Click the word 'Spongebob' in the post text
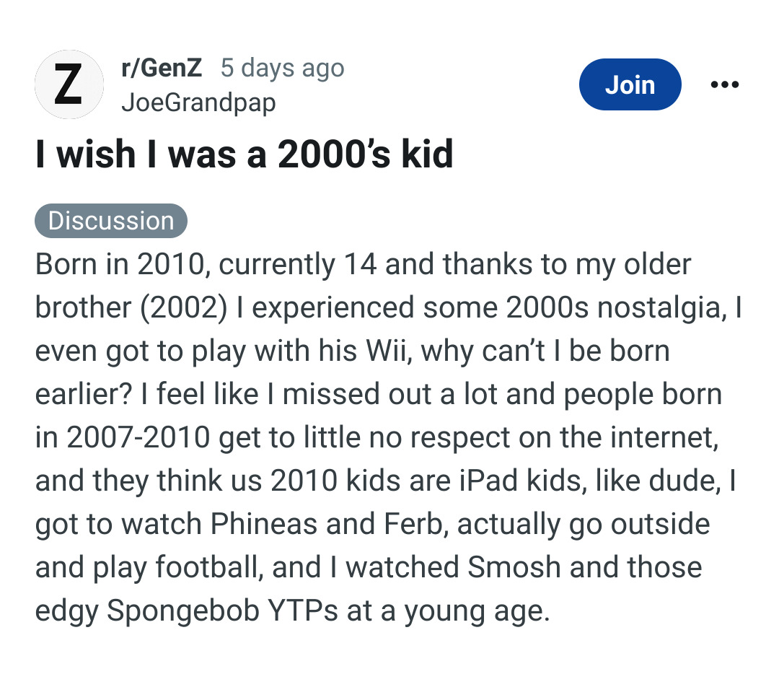 point(183,611)
